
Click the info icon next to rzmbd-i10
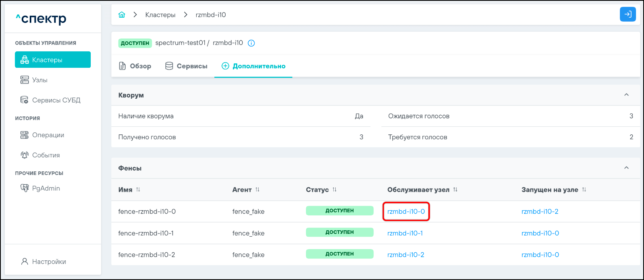tap(251, 43)
